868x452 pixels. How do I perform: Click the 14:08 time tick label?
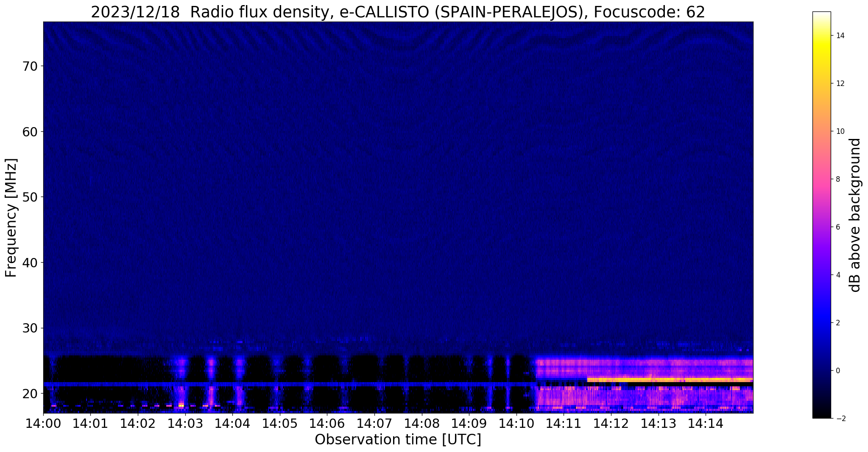[421, 424]
